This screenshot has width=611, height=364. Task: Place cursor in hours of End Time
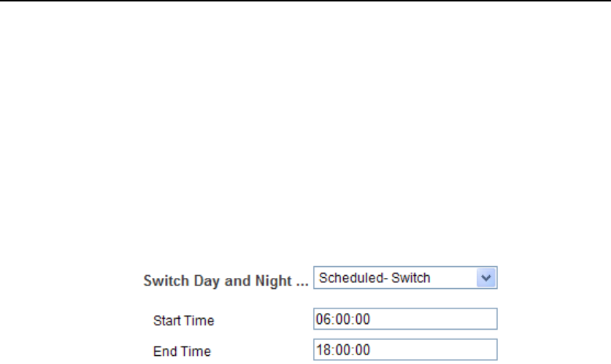click(322, 349)
